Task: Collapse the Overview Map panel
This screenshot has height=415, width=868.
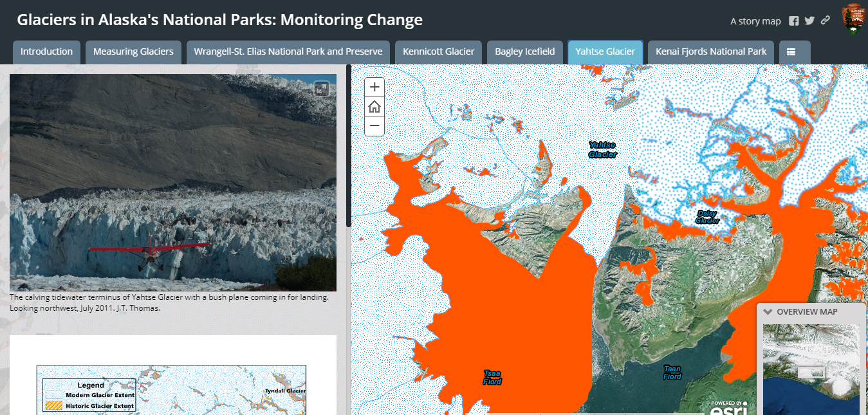Action: 768,311
